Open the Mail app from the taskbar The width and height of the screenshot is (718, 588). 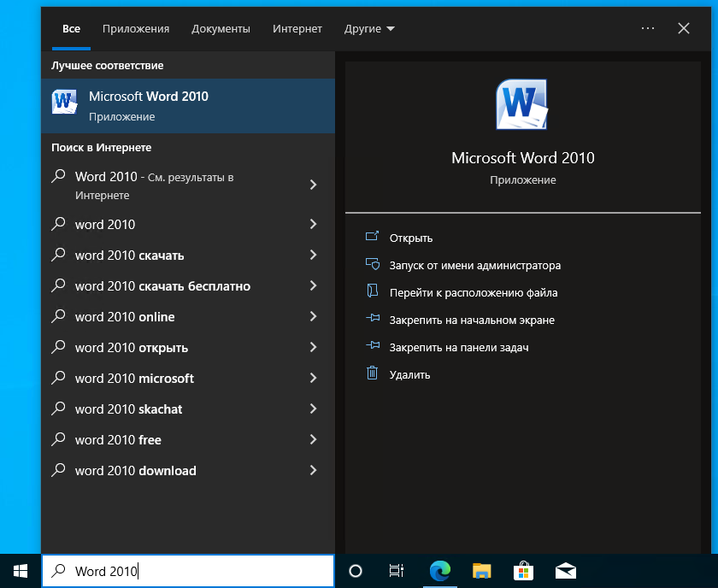coord(566,571)
